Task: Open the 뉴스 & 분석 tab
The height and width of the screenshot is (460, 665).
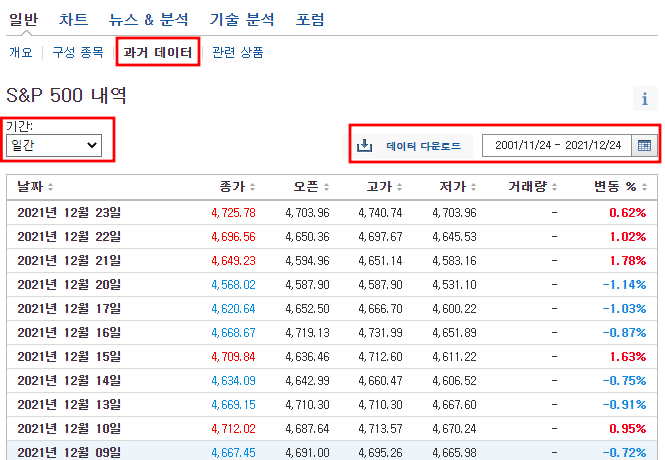Action: pyautogui.click(x=148, y=20)
